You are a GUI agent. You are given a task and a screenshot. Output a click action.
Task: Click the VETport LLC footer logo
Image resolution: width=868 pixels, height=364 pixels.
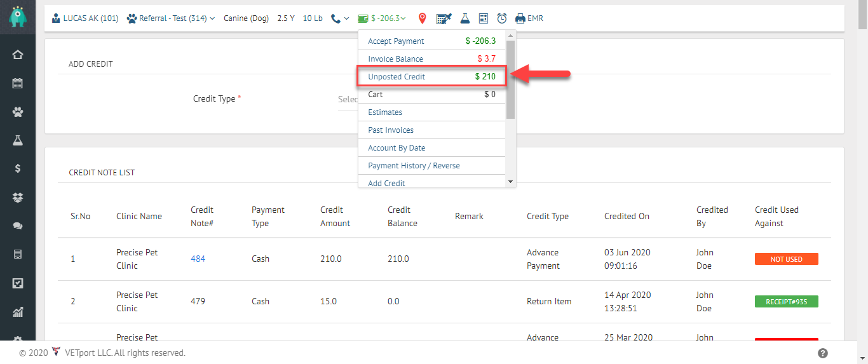pyautogui.click(x=56, y=352)
